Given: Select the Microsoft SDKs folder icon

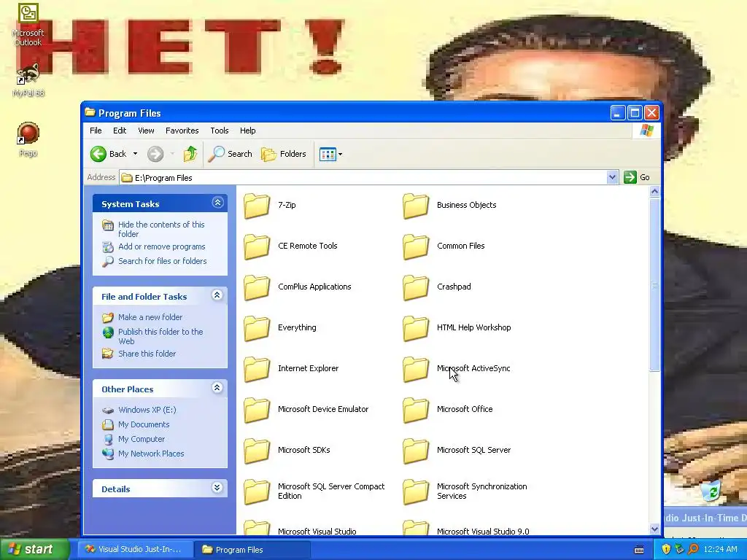Looking at the screenshot, I should coord(257,451).
